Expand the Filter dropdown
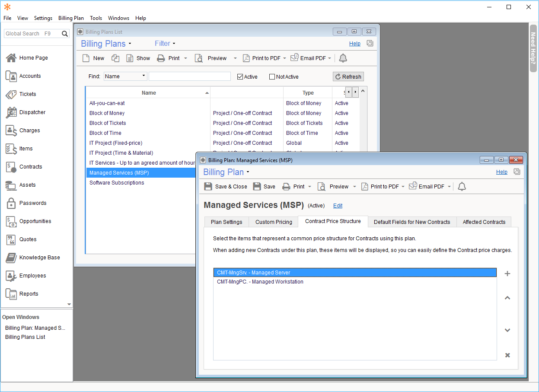This screenshot has height=392, width=539. point(165,44)
